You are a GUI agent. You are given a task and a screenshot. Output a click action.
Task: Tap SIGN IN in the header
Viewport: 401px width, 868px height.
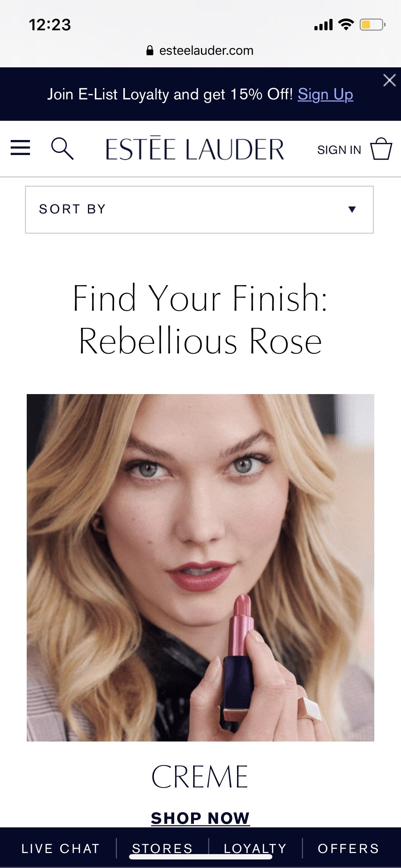point(339,150)
